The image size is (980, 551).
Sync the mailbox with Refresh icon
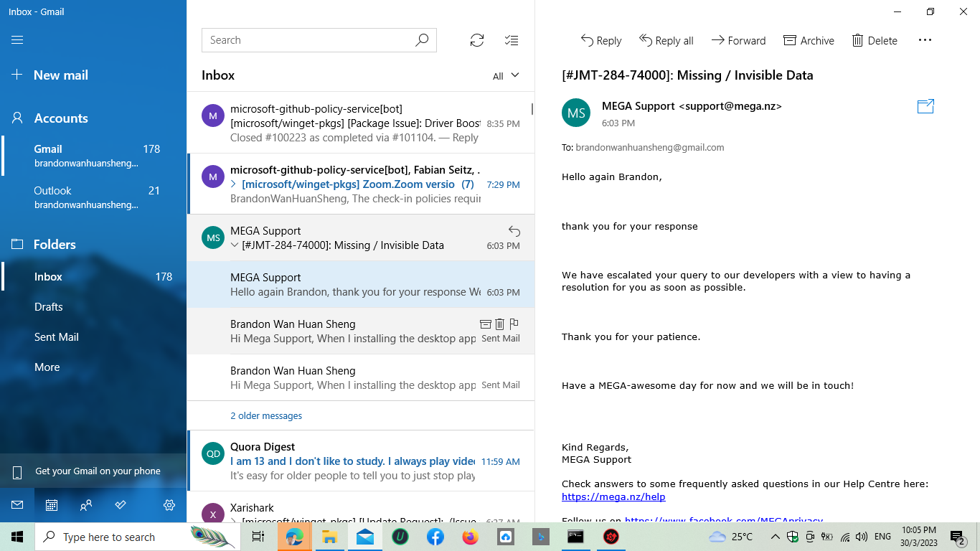pyautogui.click(x=476, y=40)
